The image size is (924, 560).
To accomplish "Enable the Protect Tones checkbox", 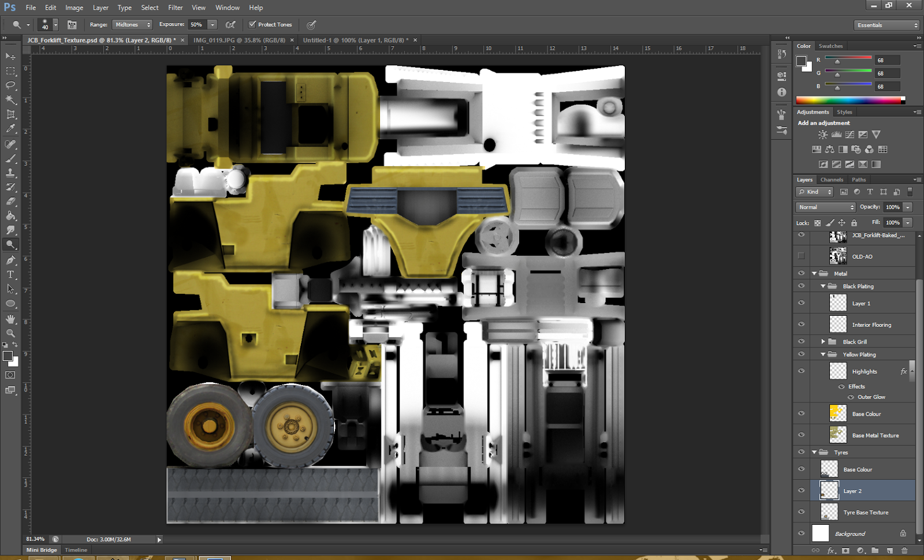I will (252, 24).
